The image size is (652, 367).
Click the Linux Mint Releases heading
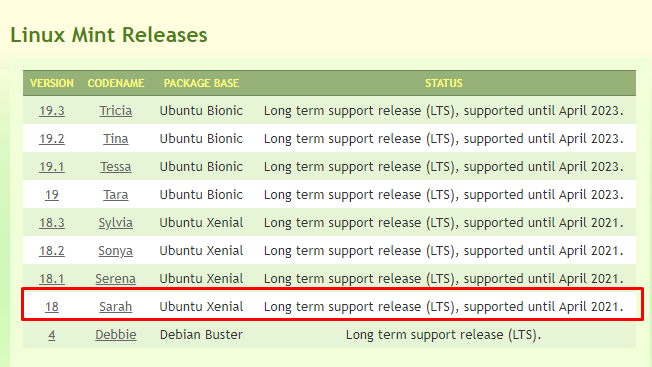pos(109,35)
